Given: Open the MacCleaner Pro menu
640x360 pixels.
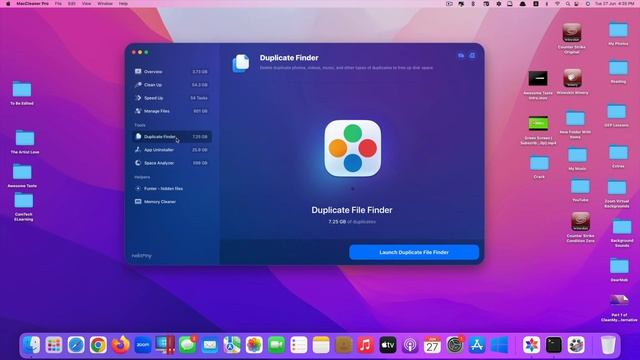Looking at the screenshot, I should 32,4.
